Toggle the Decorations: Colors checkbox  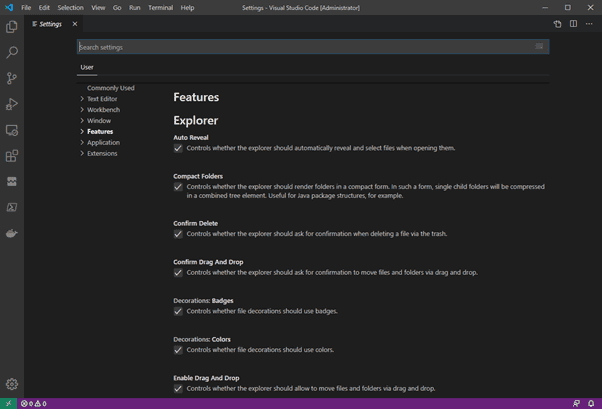pos(178,350)
